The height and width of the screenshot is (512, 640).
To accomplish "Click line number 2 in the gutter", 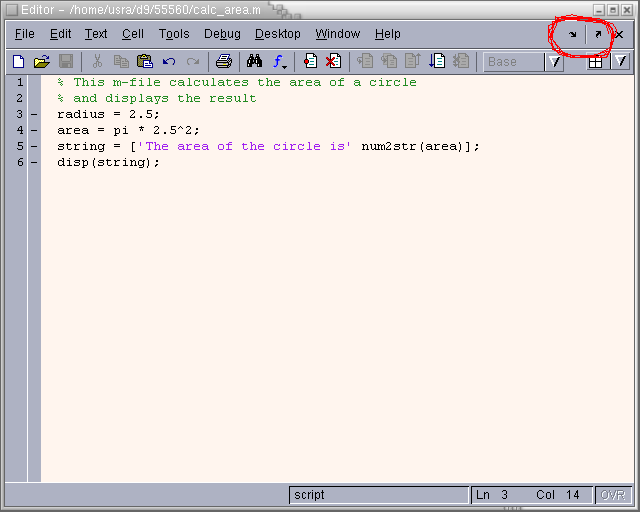I will pos(20,98).
